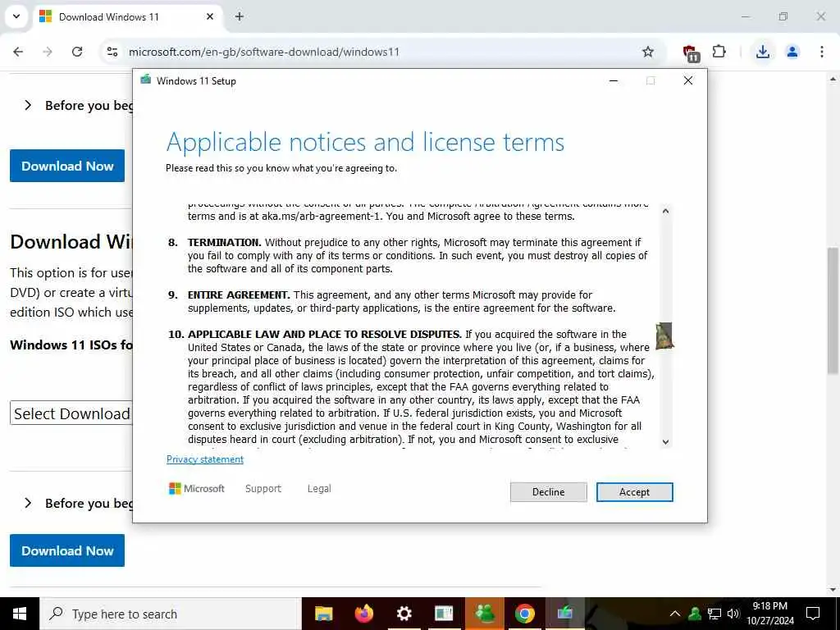The height and width of the screenshot is (630, 840).
Task: Reload the Microsoft download page
Action: (x=77, y=52)
